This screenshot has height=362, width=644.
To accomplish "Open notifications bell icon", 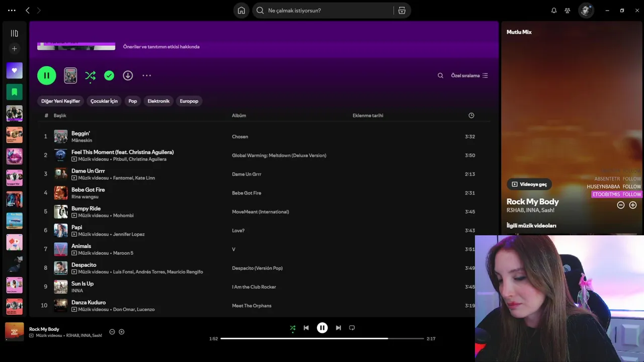I will pyautogui.click(x=554, y=11).
